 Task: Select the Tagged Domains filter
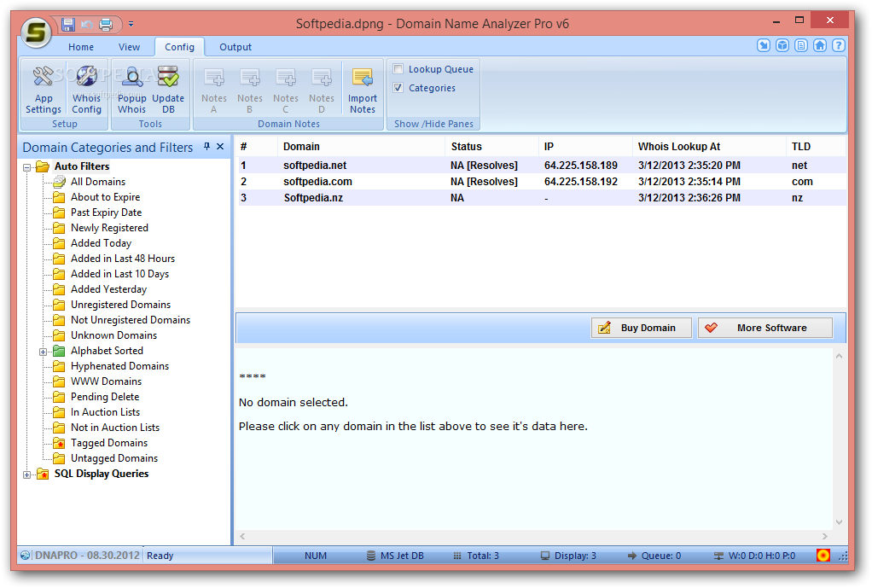109,443
